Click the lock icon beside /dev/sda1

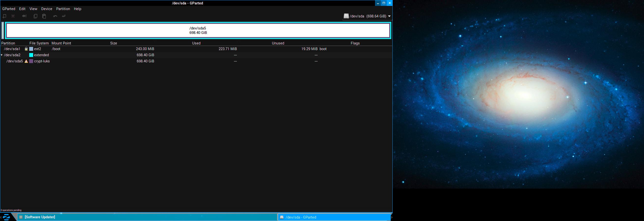point(26,49)
